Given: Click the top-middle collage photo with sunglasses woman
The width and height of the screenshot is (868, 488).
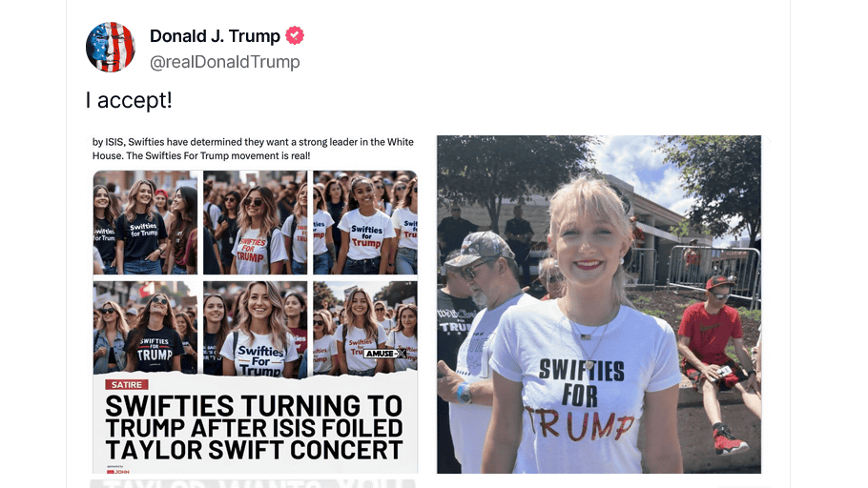Looking at the screenshot, I should coord(255,223).
